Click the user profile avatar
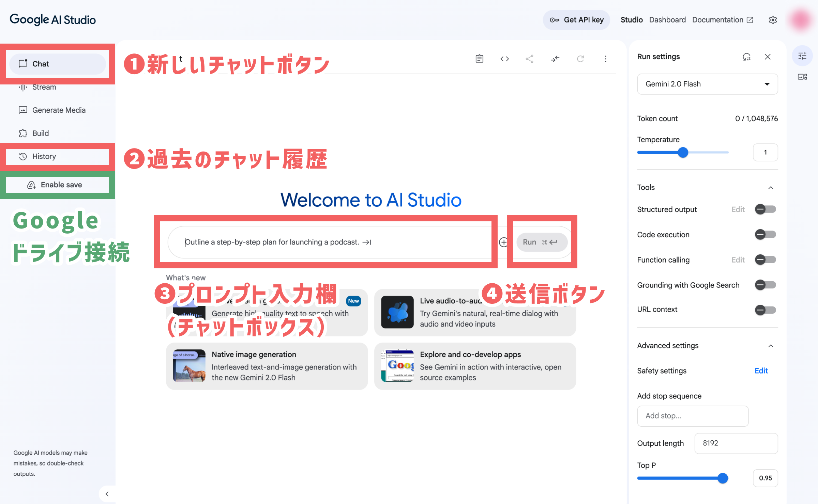Screen dimensions: 818x504 [x=801, y=20]
